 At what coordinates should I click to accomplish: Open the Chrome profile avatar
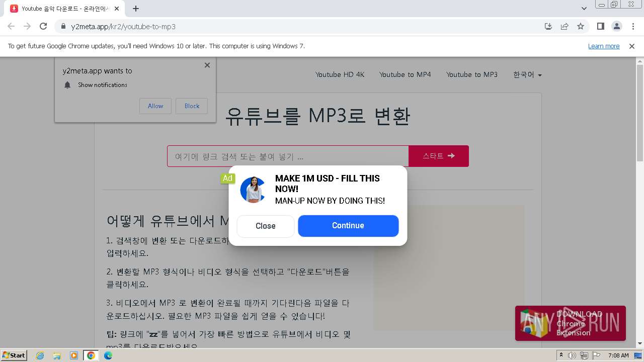coord(616,26)
